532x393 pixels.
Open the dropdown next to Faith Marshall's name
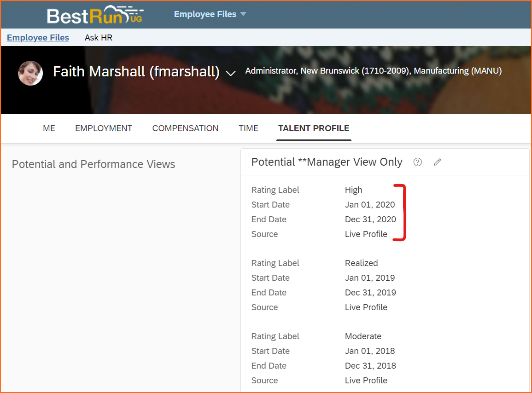[230, 73]
